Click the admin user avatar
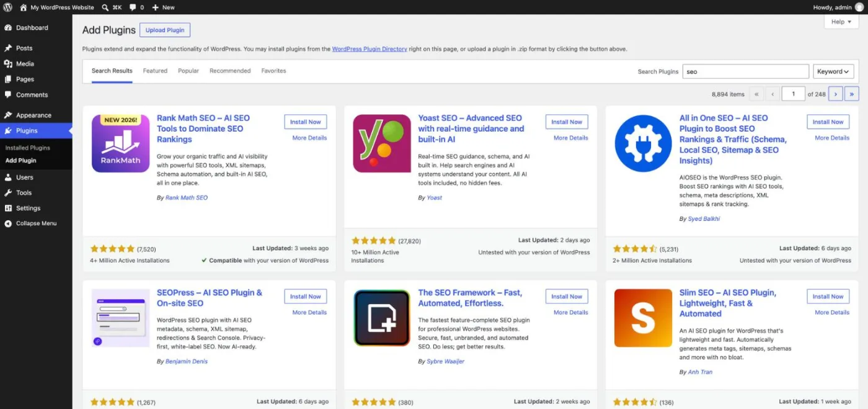Screen dimensions: 868x409 point(859,7)
